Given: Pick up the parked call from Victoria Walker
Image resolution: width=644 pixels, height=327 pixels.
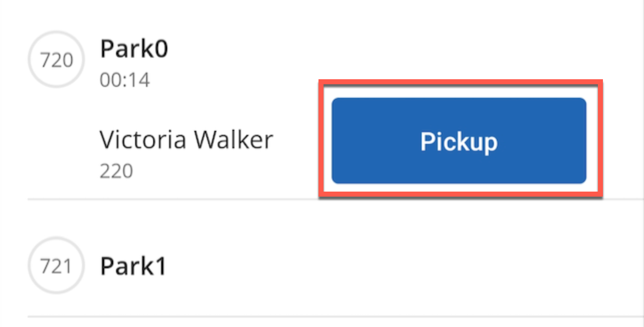Looking at the screenshot, I should [459, 140].
